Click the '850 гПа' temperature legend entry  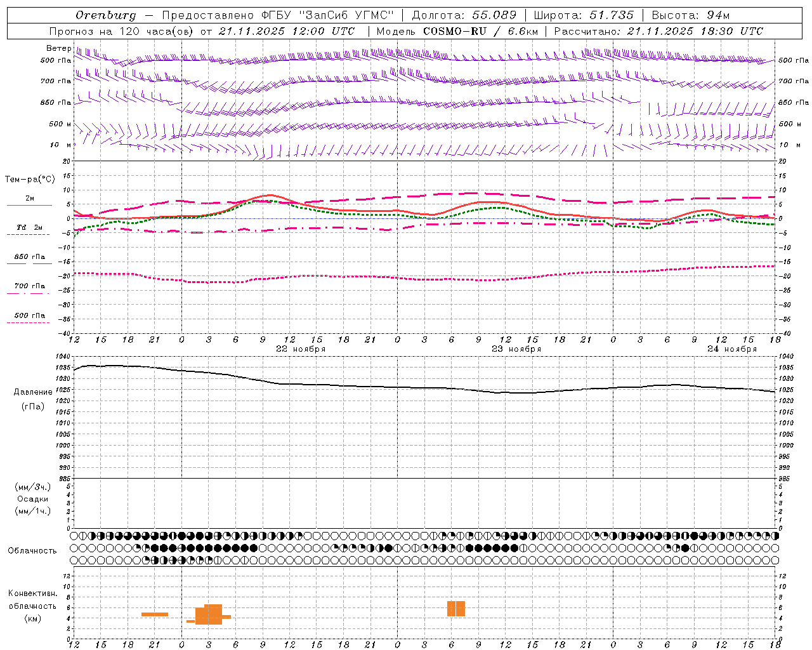click(29, 257)
